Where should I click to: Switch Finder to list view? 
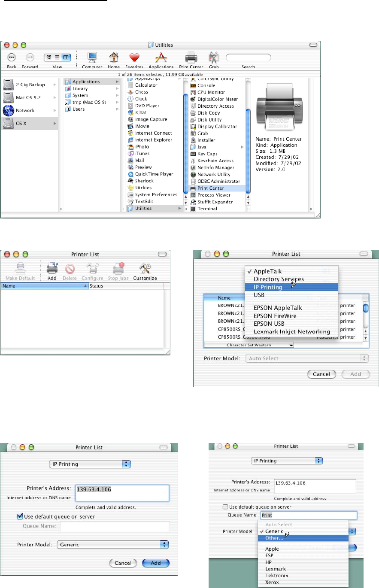[57, 57]
